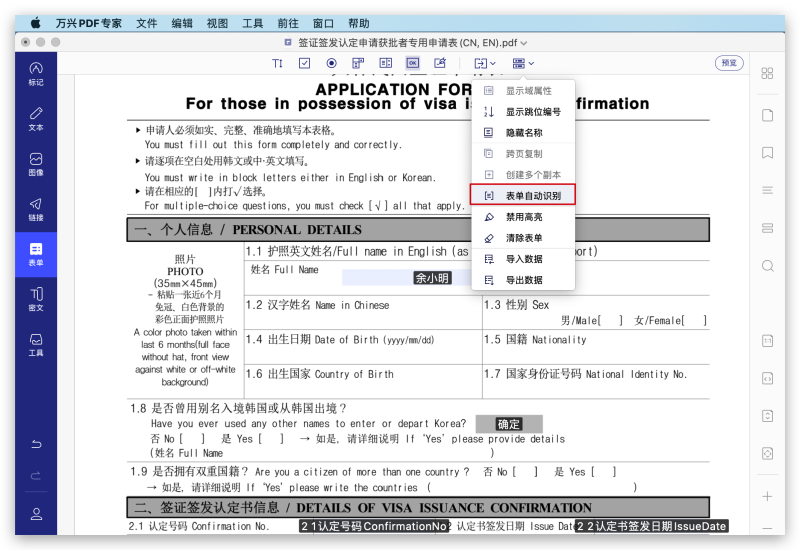Open the page panel icon

767,115
